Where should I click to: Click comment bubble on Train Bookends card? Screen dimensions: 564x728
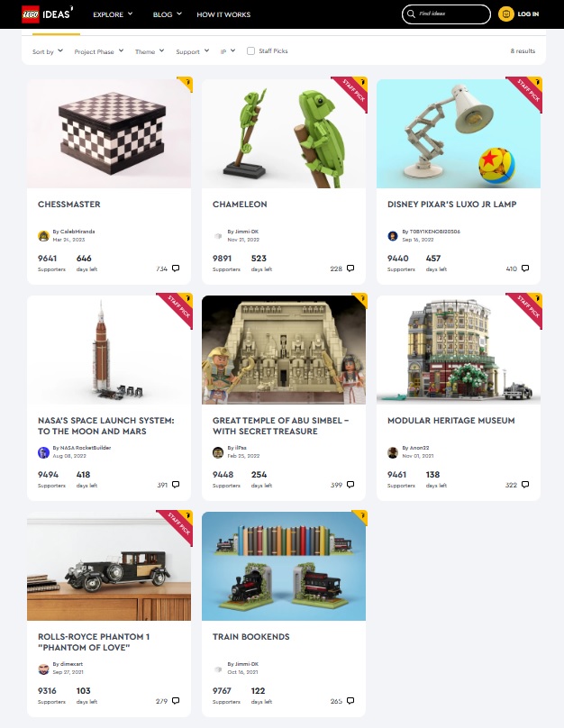point(350,701)
